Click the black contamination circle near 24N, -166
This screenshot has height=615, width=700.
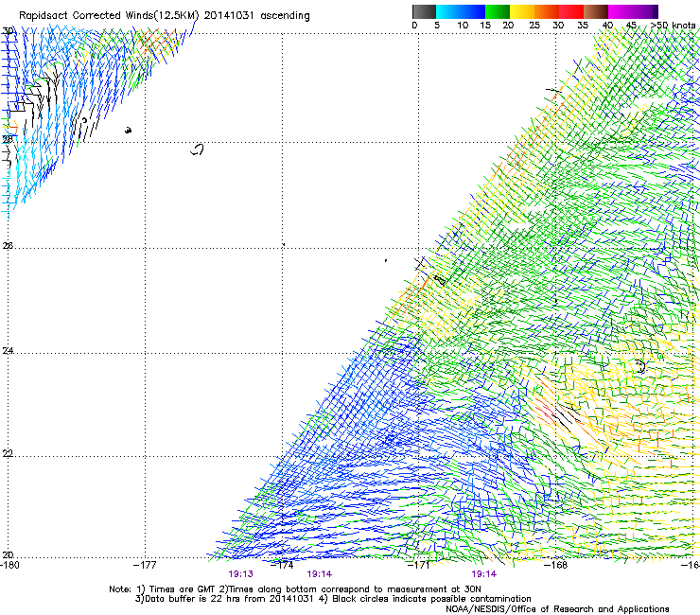pos(640,366)
